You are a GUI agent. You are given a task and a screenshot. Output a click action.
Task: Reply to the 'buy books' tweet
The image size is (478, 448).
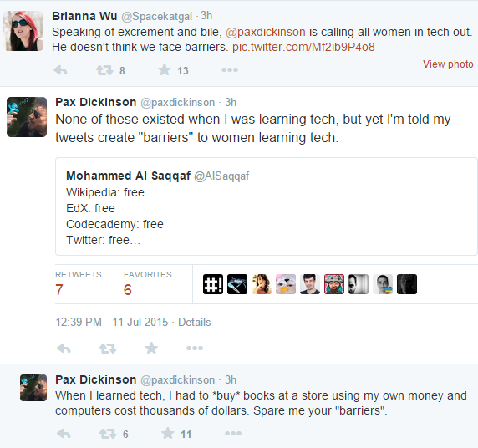(64, 434)
